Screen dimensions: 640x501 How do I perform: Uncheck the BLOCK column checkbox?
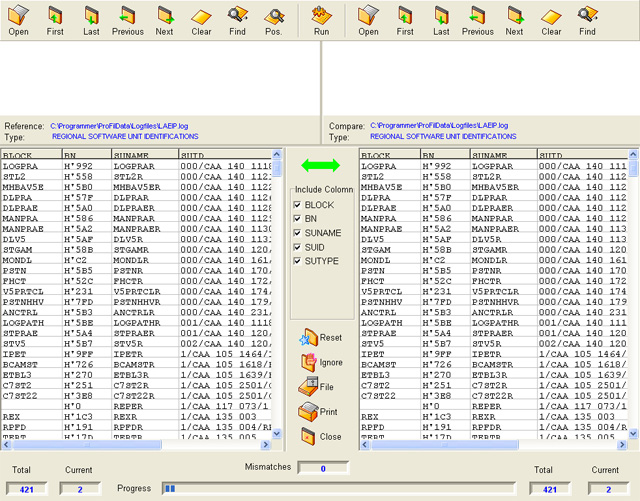pyautogui.click(x=298, y=205)
